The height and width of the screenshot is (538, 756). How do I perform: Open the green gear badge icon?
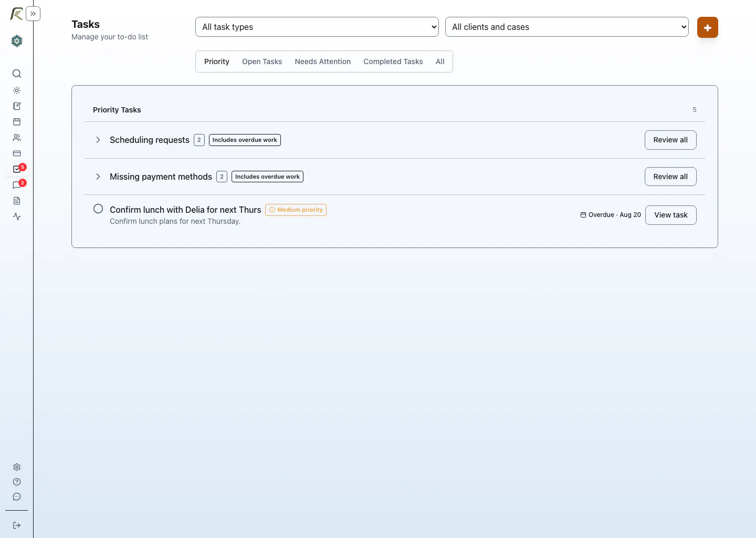click(17, 41)
